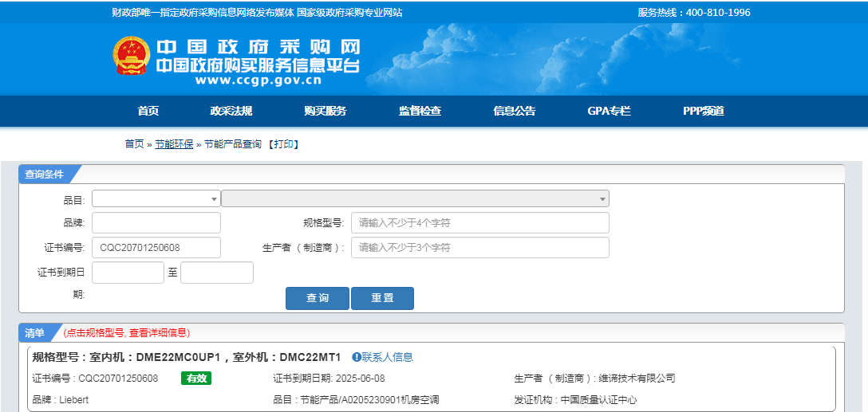868x412 pixels.
Task: Click the 中国政府采购网 site title
Action: tap(258, 46)
